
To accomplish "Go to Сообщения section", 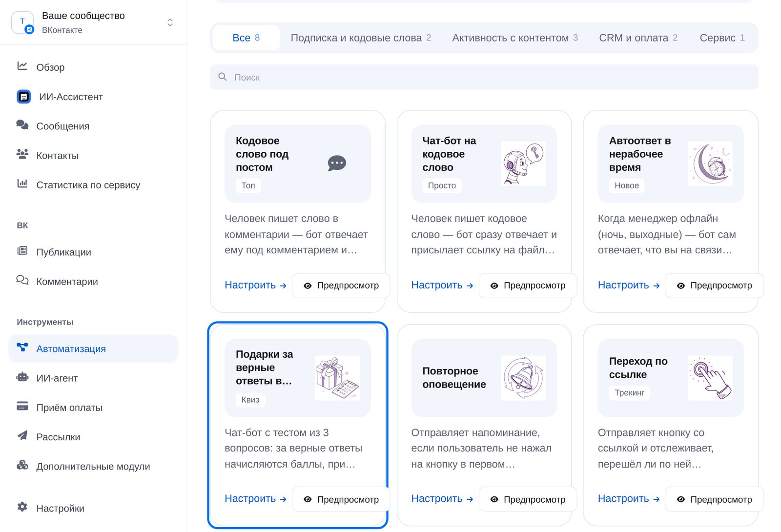I will tap(93, 126).
